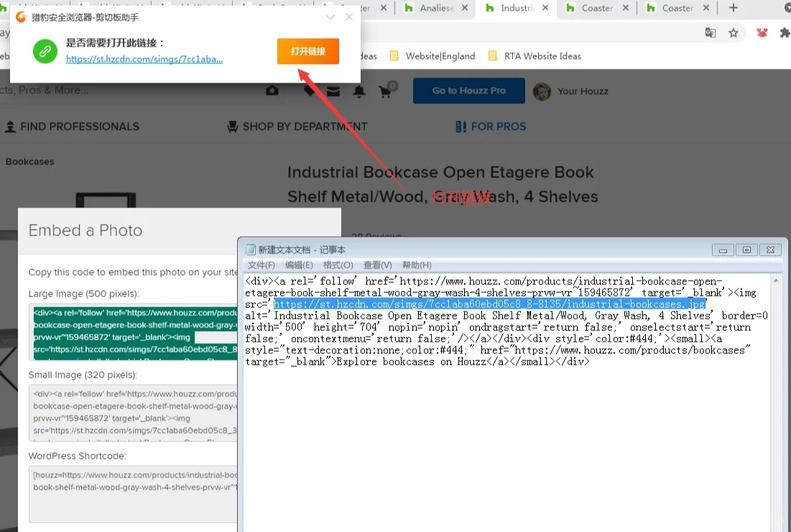
Task: Open the Website|England bookmark folder
Action: [432, 56]
